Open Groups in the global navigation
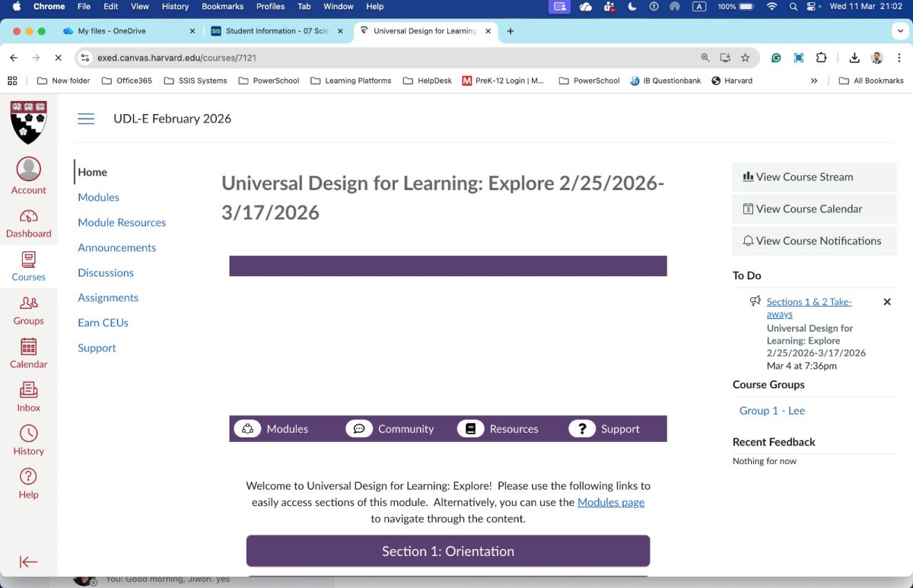Image resolution: width=913 pixels, height=588 pixels. point(28,310)
